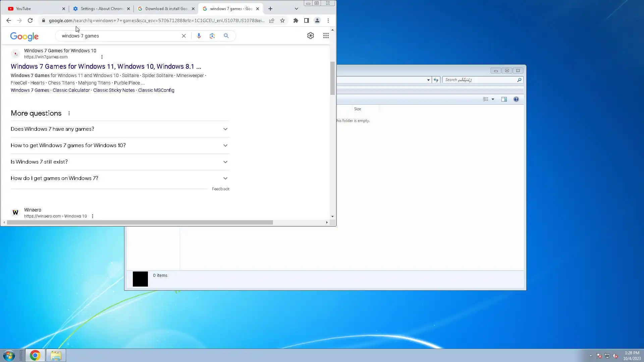
Task: Click the horizontal scrollbar in Chrome
Action: pyautogui.click(x=140, y=223)
